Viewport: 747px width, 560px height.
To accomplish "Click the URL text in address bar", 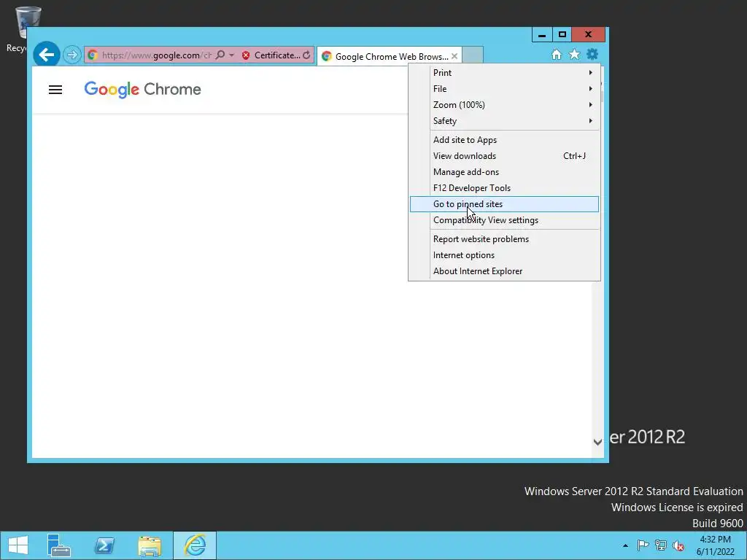I will click(156, 55).
